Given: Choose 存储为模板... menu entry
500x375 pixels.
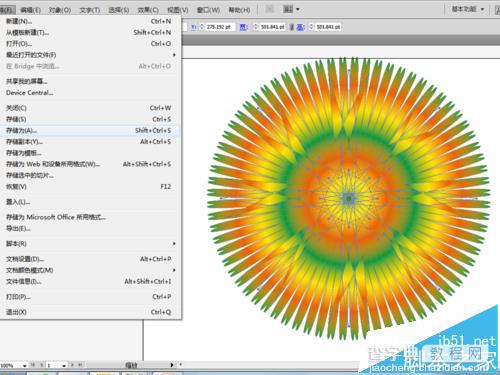Looking at the screenshot, I should tap(90, 153).
